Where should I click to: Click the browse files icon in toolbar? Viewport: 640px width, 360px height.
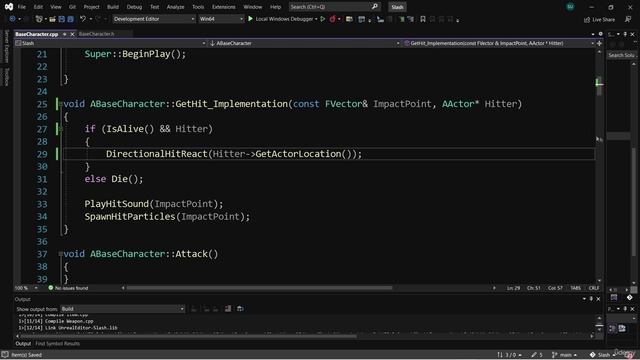click(349, 19)
